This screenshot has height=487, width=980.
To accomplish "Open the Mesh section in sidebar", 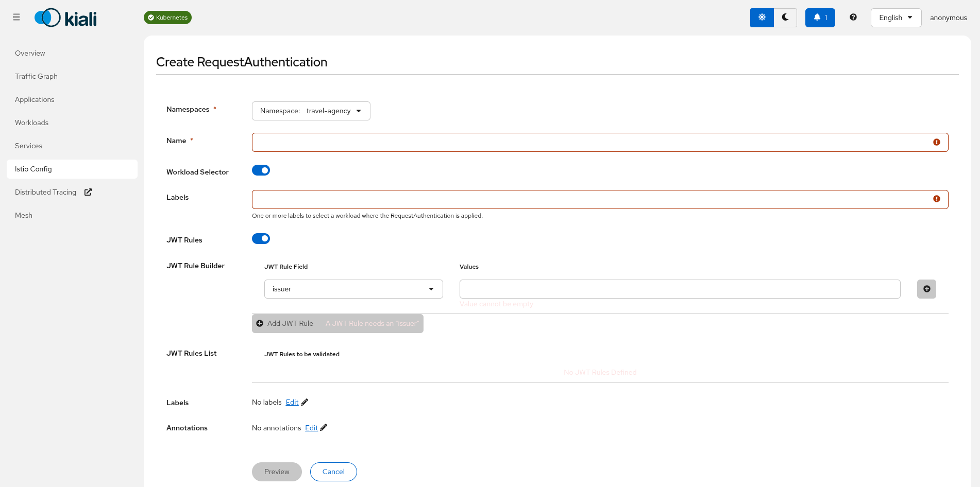I will 23,215.
